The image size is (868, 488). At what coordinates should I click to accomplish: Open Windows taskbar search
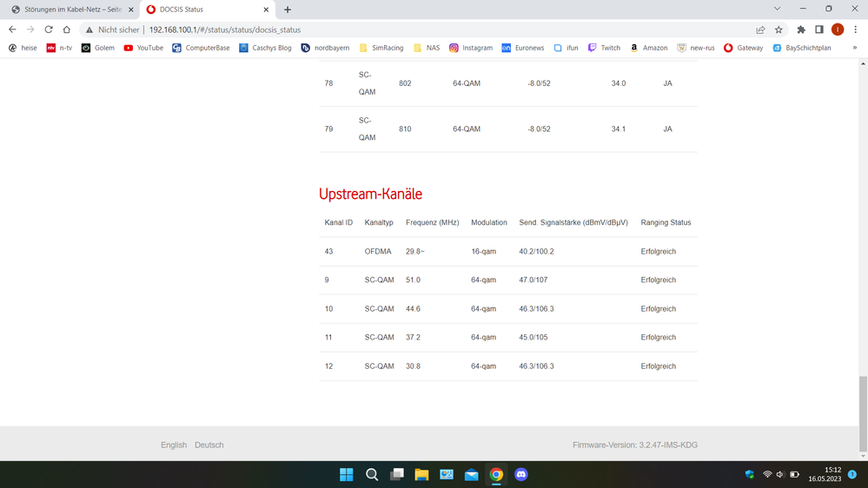(x=372, y=474)
